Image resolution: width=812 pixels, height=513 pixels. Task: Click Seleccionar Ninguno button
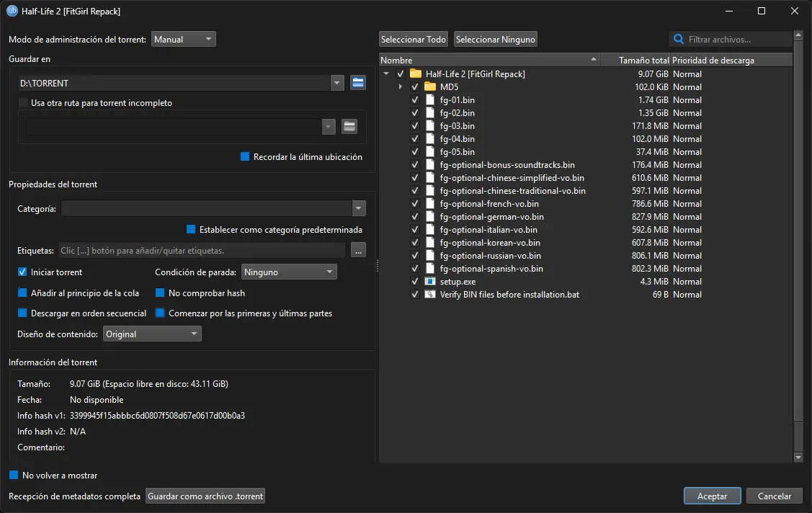pyautogui.click(x=496, y=40)
